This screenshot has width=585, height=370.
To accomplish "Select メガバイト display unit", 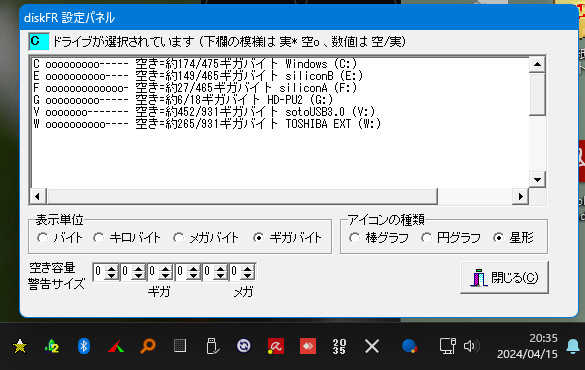I will [206, 238].
